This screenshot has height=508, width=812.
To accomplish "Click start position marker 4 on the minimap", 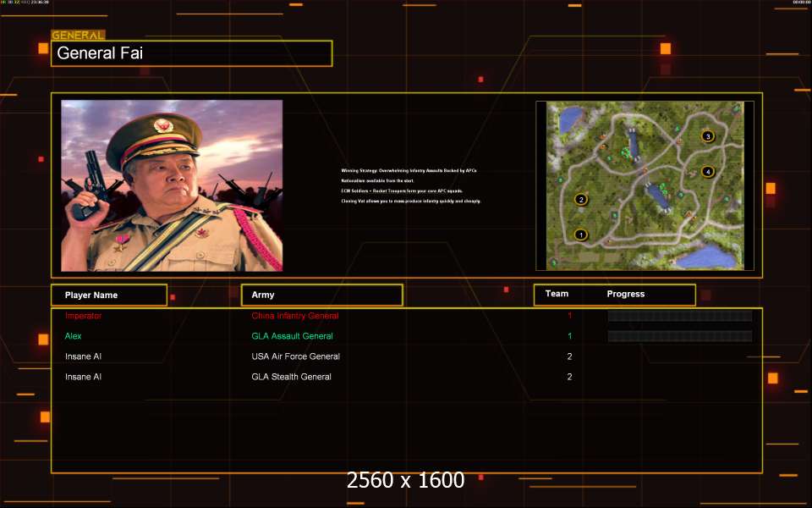I will point(708,172).
